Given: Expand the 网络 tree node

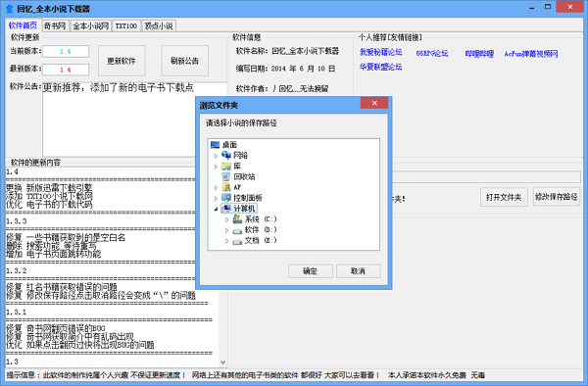Looking at the screenshot, I should (216, 156).
